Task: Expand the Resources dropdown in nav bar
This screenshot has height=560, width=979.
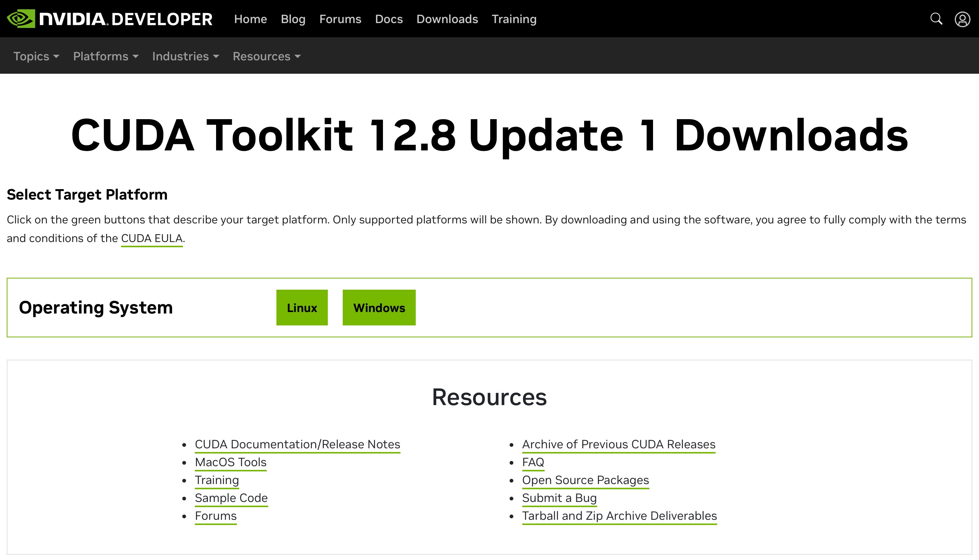Action: (x=267, y=56)
